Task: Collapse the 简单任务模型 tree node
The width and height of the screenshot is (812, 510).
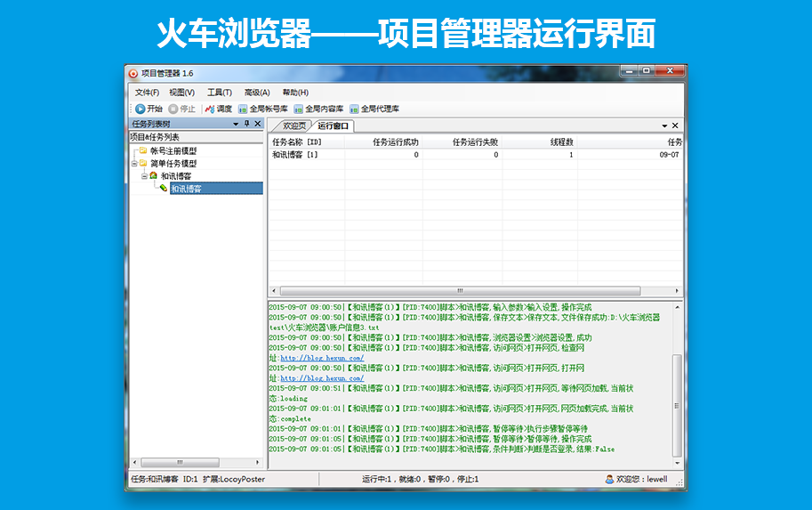Action: coord(133,164)
